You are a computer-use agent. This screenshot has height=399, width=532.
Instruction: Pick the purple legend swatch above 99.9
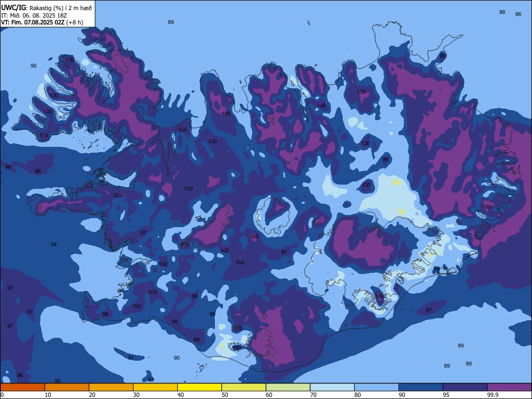tap(509, 387)
